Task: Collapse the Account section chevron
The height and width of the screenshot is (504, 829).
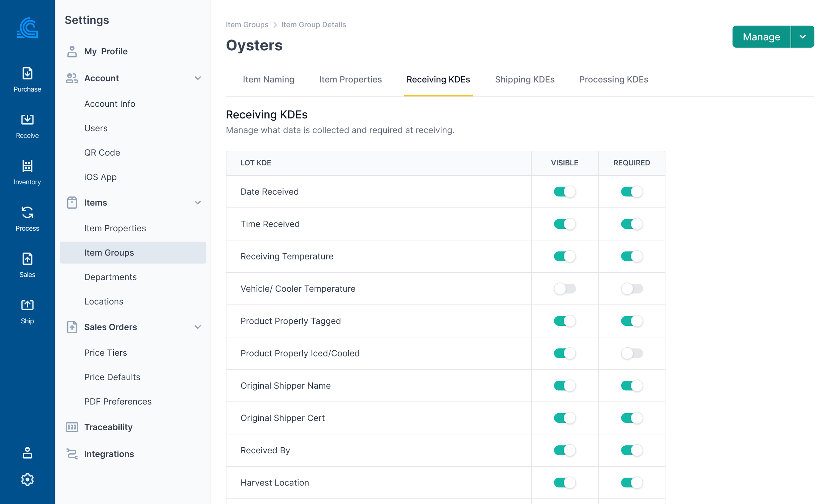Action: (198, 78)
